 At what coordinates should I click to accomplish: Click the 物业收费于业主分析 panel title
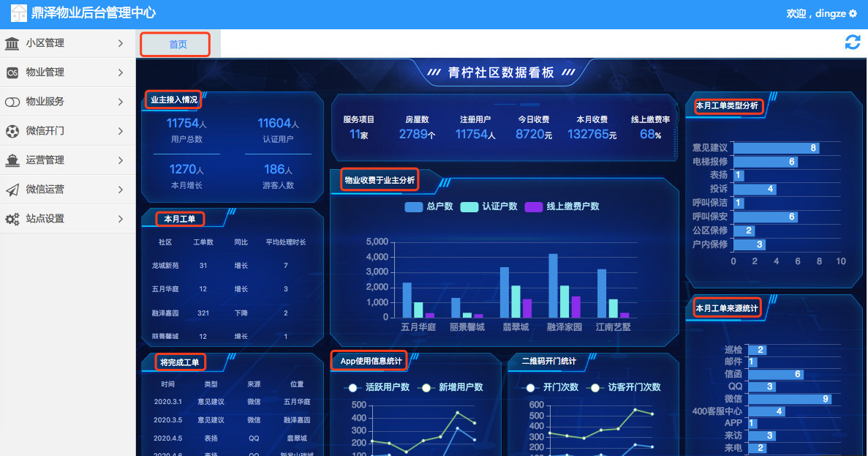pyautogui.click(x=380, y=180)
